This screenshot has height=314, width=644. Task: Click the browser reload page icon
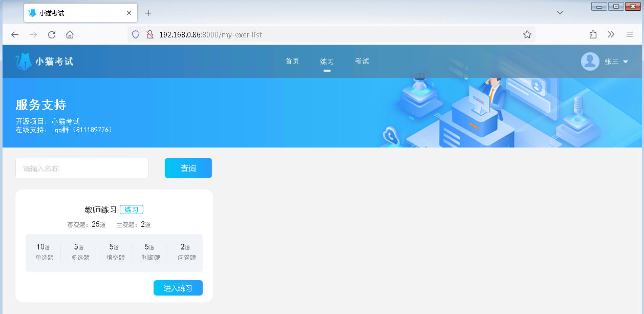[x=51, y=34]
